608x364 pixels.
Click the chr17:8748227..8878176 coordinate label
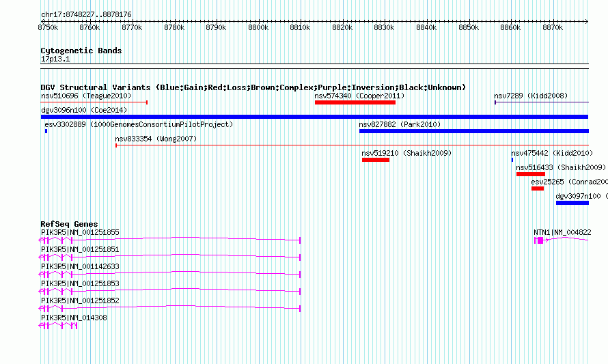[86, 15]
